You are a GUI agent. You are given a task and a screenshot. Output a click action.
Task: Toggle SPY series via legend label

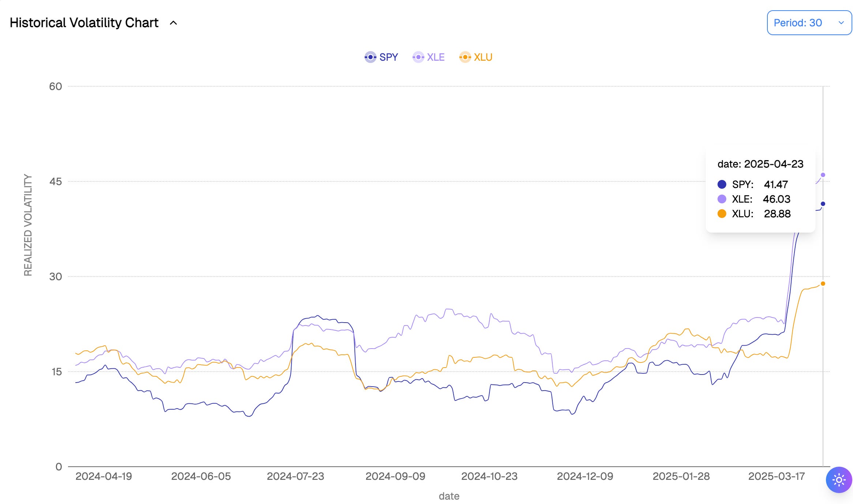(388, 57)
